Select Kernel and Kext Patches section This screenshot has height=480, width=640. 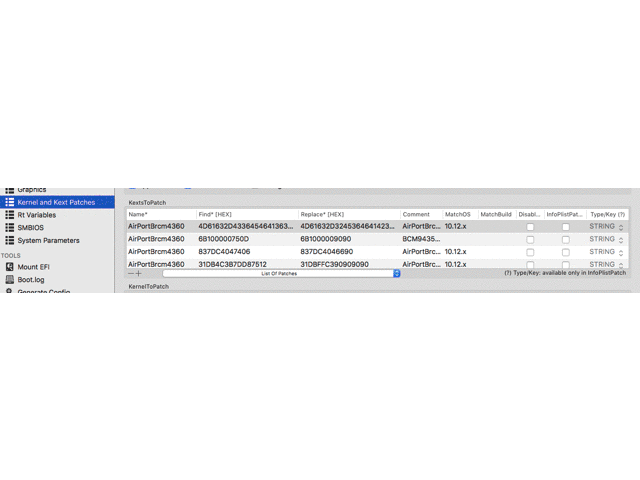click(x=57, y=202)
